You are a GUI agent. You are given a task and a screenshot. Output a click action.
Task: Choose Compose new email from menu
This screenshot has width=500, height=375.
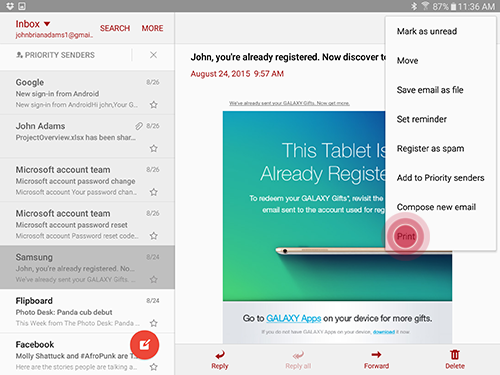tap(440, 207)
